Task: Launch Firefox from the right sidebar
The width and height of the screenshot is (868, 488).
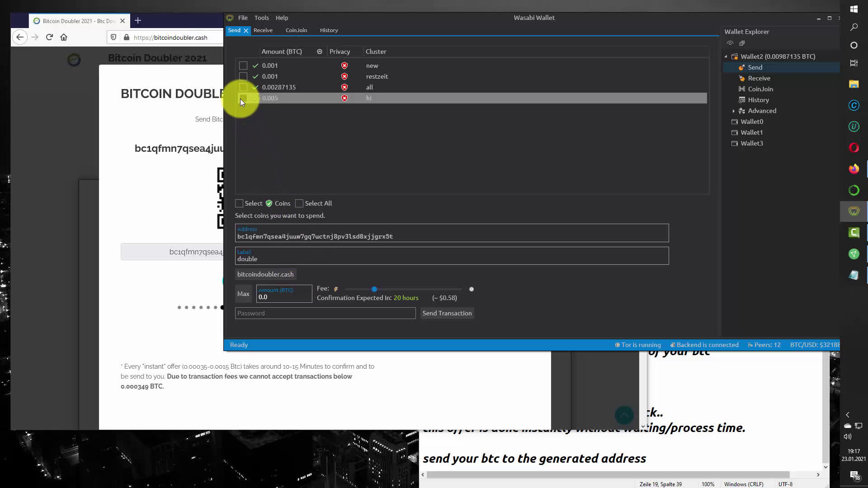Action: click(854, 169)
